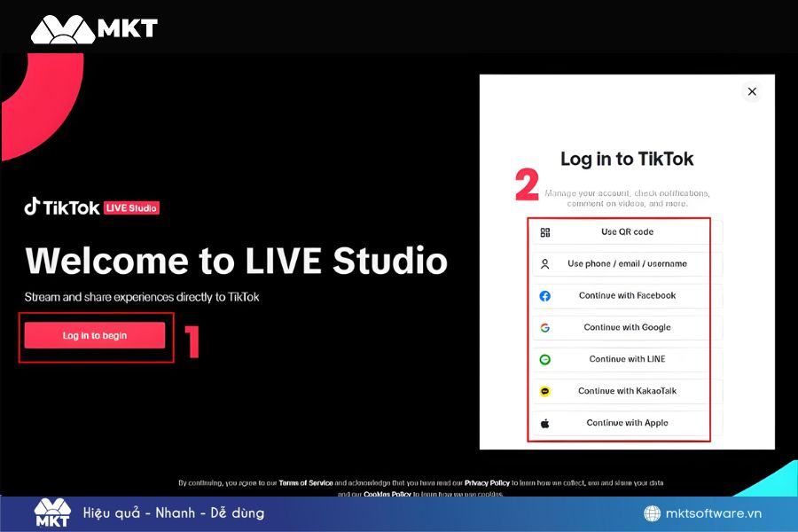Click the MKT logo in the top-left corner

[93, 29]
